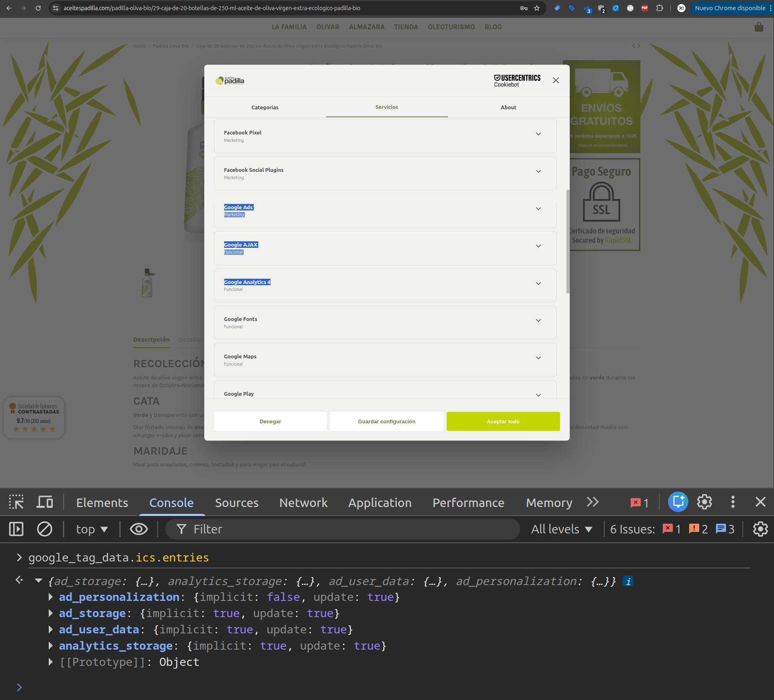Close the DevTools panel
The height and width of the screenshot is (700, 774).
tap(761, 502)
